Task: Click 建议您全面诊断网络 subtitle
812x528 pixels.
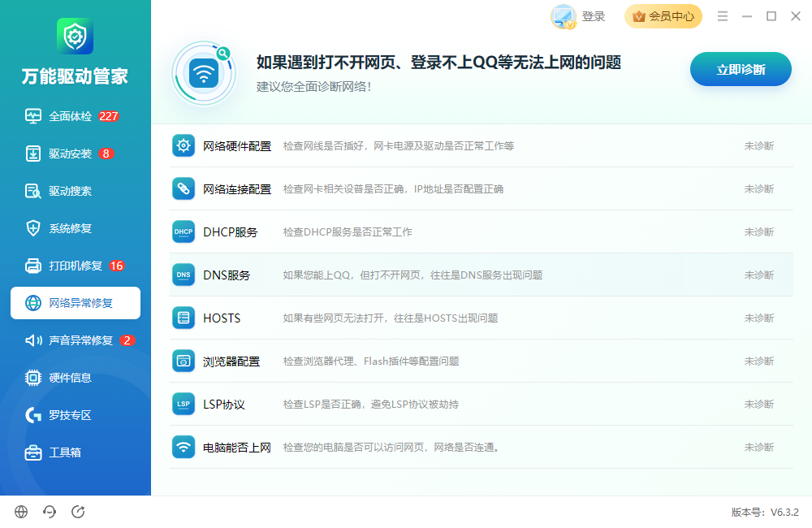Action: click(x=313, y=87)
